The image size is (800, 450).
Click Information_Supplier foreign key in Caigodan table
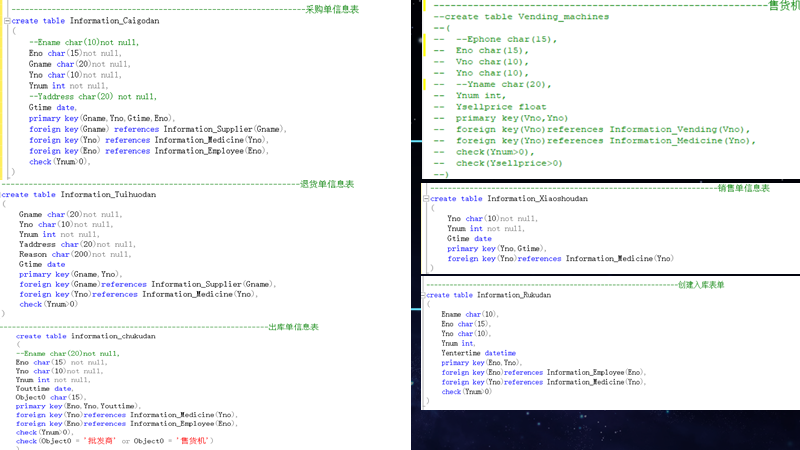click(158, 129)
